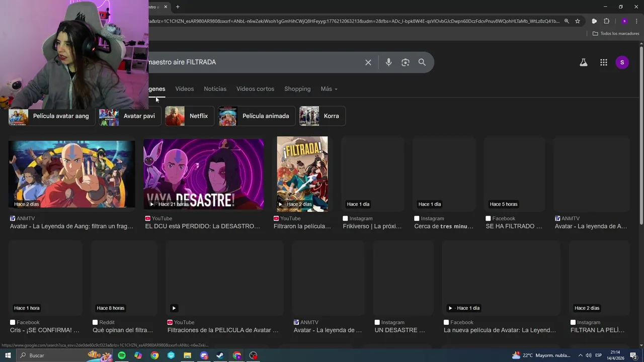Open 'Filtraron la película...' YouTube result

[x=302, y=226]
